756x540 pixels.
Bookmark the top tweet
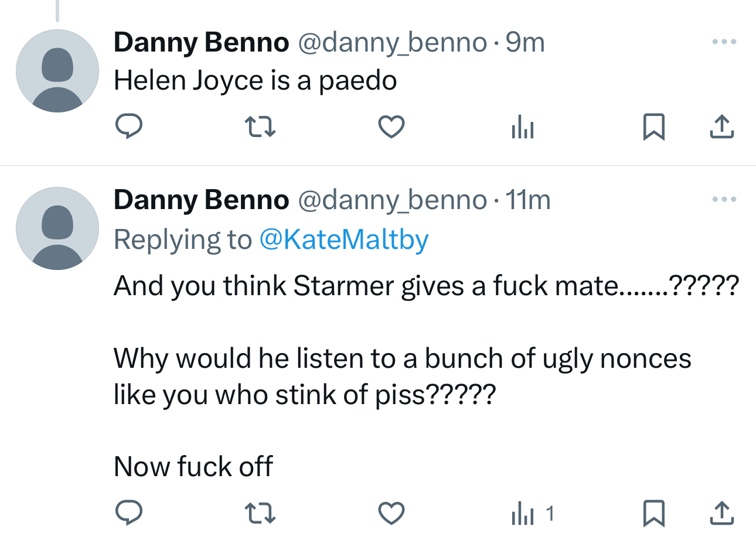(653, 127)
